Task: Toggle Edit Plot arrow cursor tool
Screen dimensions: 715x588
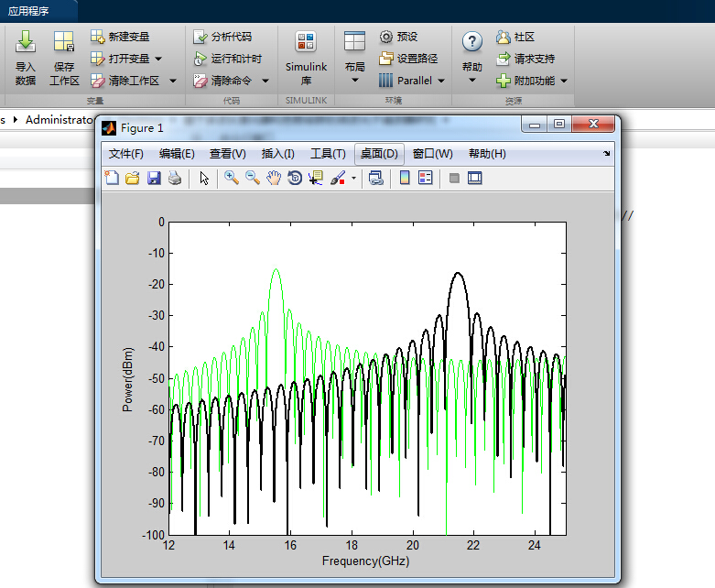Action: point(204,178)
